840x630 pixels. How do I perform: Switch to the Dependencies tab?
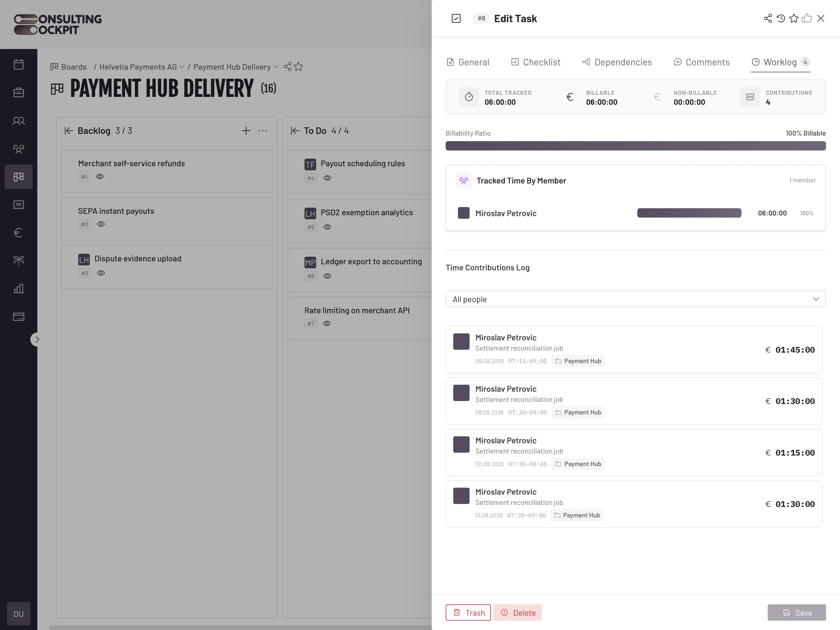(617, 62)
